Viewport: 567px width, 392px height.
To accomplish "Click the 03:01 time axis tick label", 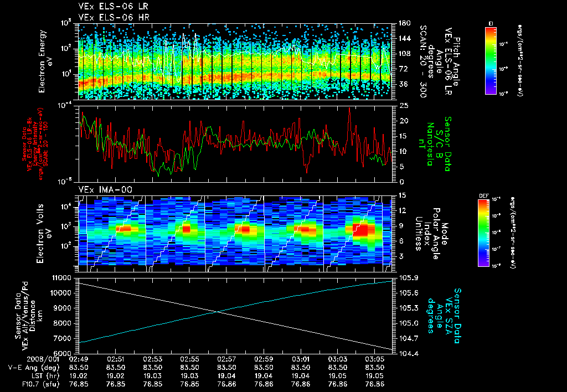I will point(301,359).
